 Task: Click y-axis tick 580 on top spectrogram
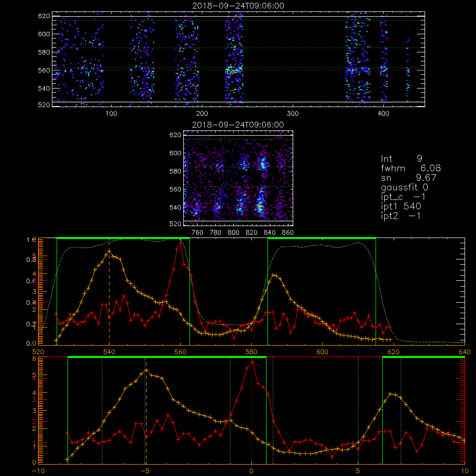click(x=44, y=52)
